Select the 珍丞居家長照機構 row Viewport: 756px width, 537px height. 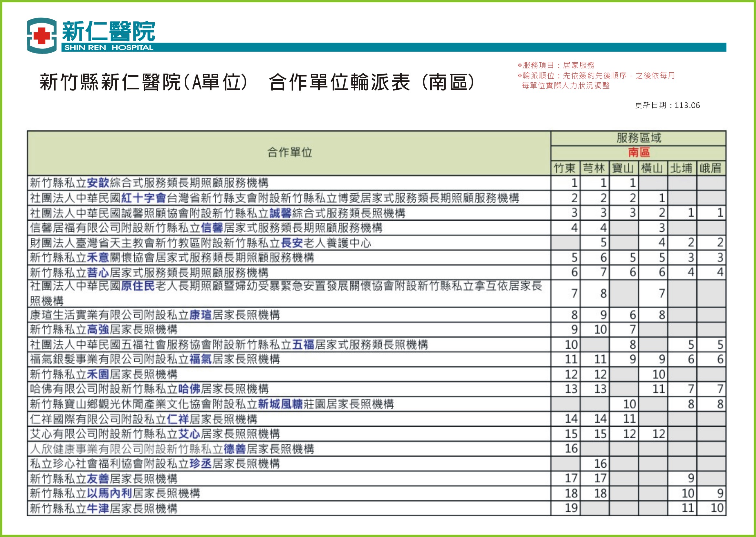(377, 464)
